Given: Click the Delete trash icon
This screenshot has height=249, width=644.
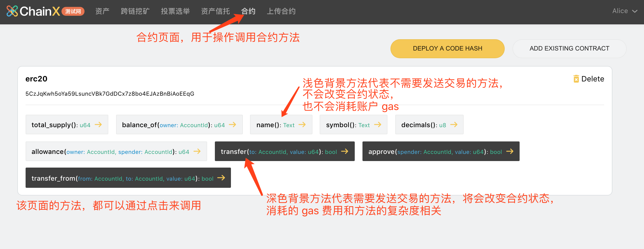Looking at the screenshot, I should [x=576, y=79].
